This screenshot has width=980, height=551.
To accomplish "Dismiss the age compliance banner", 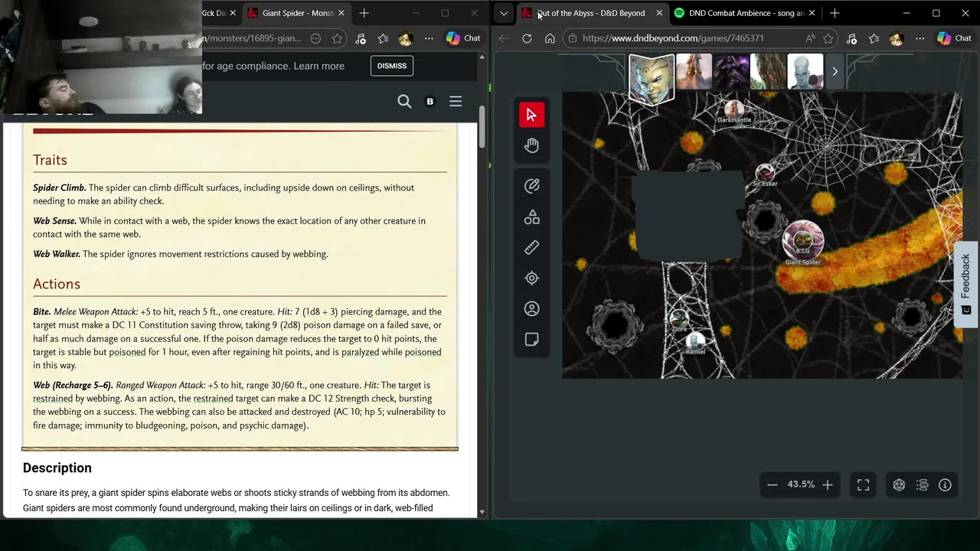I will (x=391, y=66).
